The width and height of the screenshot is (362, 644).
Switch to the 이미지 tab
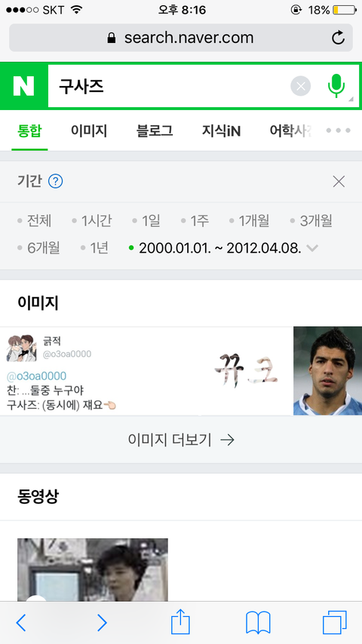click(x=89, y=131)
